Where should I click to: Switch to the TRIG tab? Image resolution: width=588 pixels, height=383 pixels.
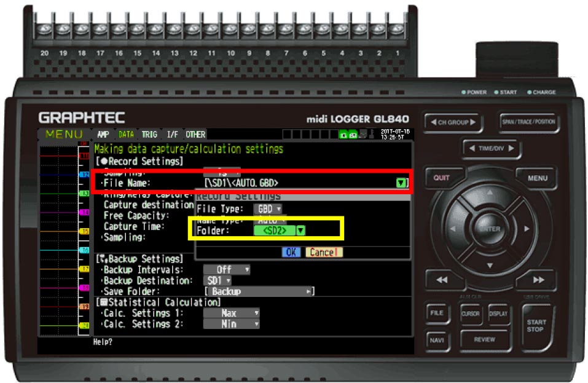click(150, 134)
